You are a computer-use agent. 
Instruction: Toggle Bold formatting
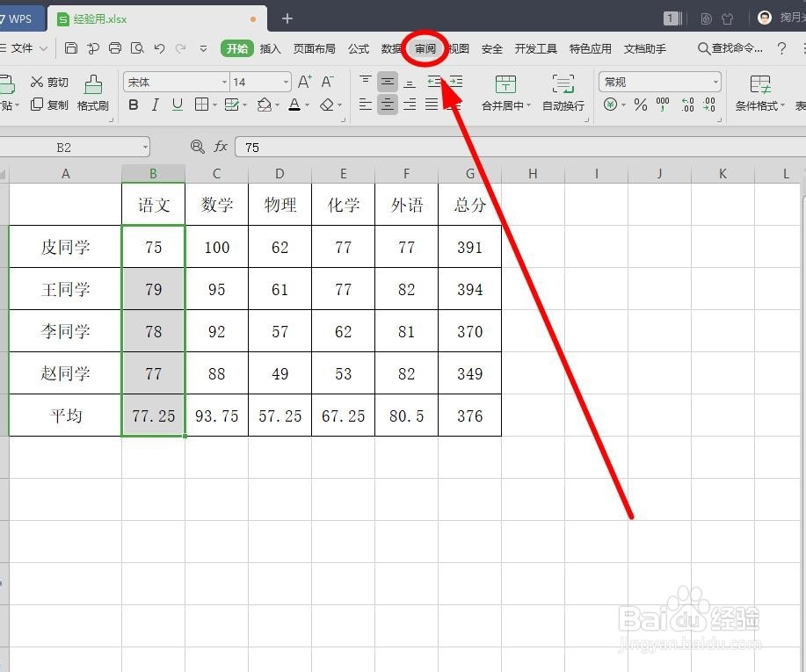(133, 105)
